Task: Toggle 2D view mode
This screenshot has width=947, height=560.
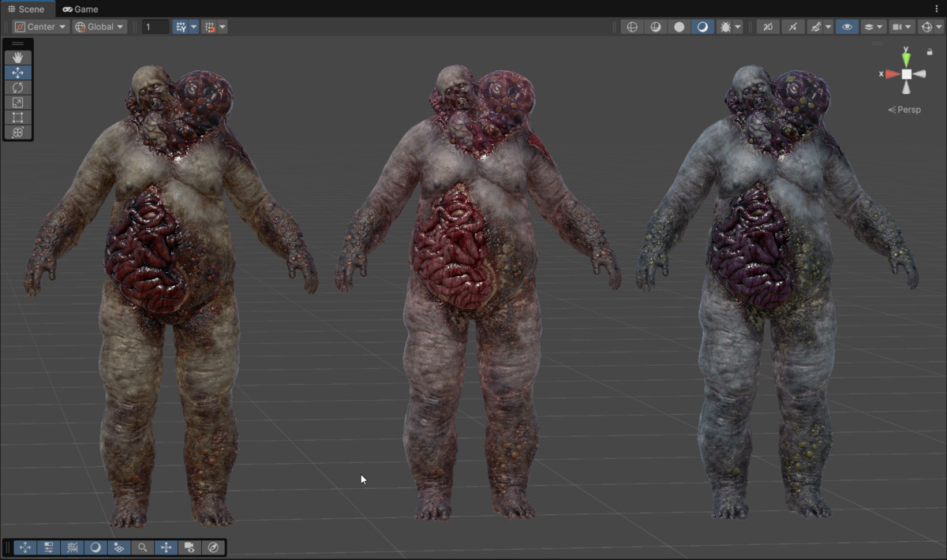Action: (x=768, y=27)
